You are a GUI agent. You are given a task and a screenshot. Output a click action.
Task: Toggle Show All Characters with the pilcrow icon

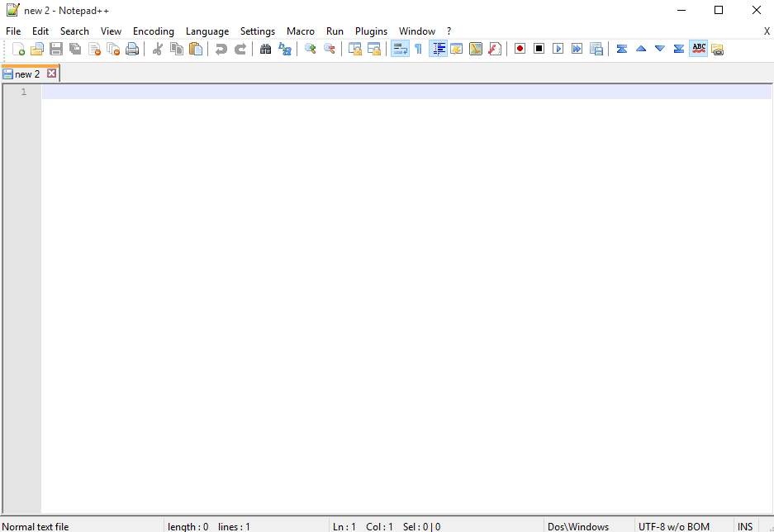tap(418, 49)
